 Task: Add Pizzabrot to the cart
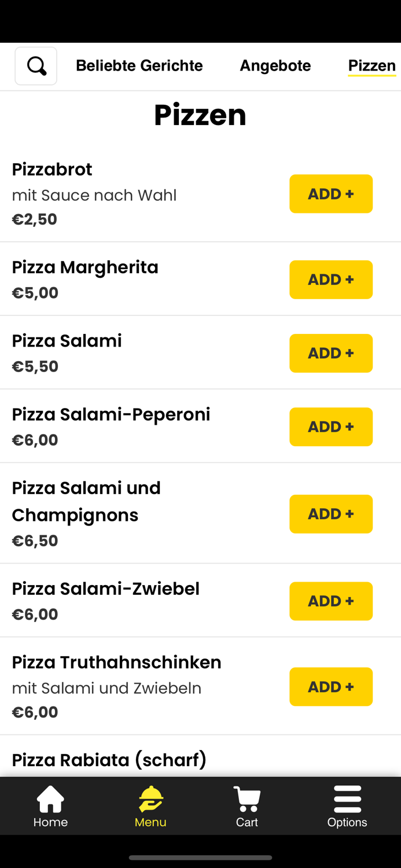pyautogui.click(x=331, y=194)
